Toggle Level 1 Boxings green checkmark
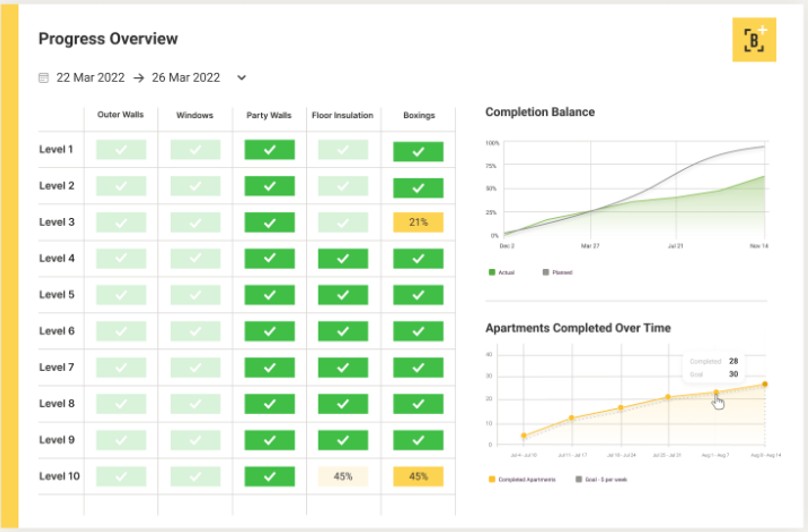 pos(418,151)
